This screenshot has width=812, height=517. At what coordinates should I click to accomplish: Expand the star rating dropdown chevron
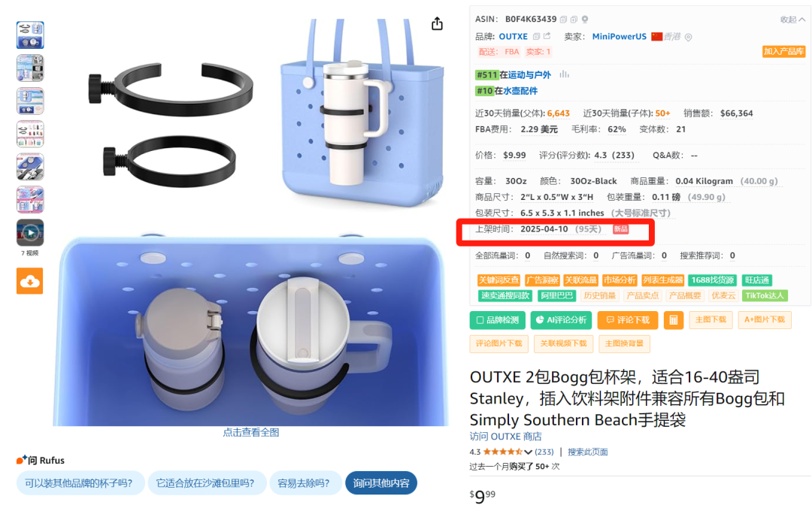click(x=528, y=452)
